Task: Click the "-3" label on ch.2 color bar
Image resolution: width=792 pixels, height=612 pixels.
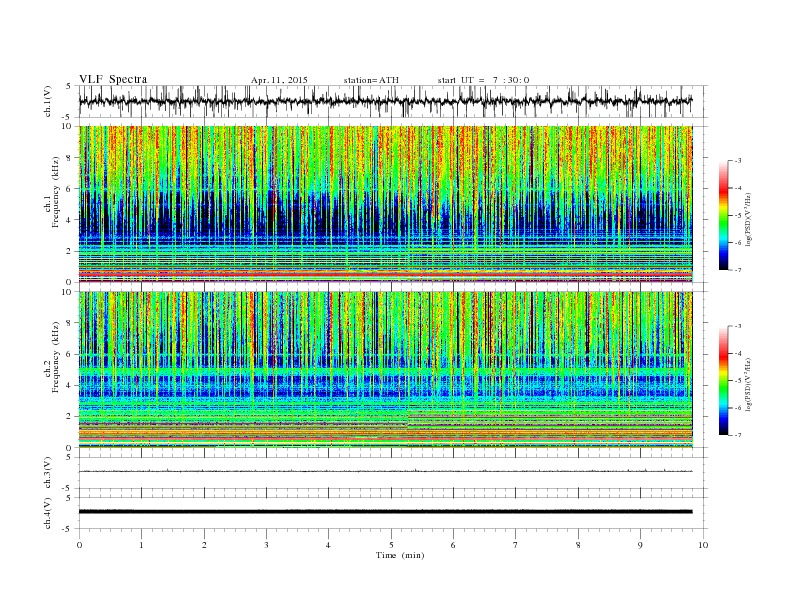Action: pyautogui.click(x=738, y=326)
